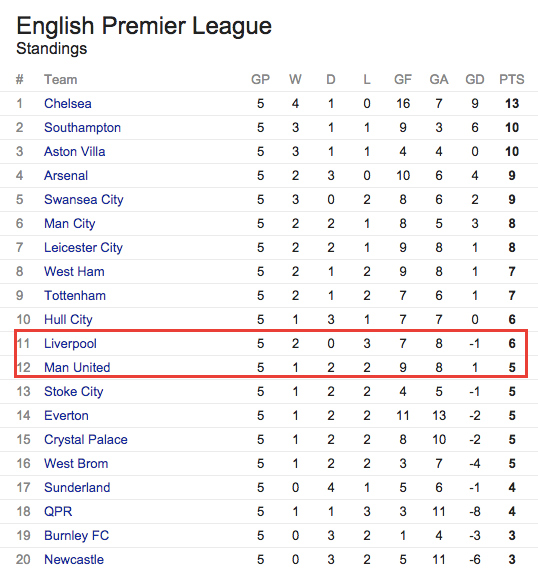Open Swansea City team page
This screenshot has width=538, height=585.
tap(84, 200)
